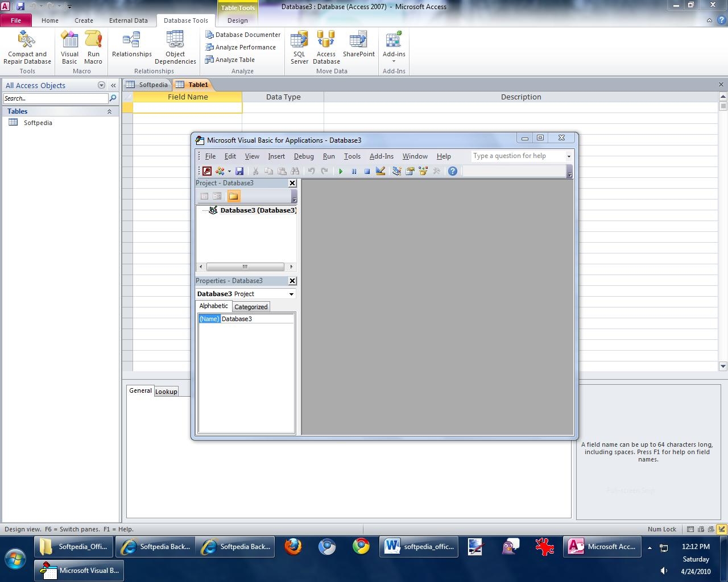The image size is (728, 582).
Task: Click Run Sub green play button
Action: [341, 171]
